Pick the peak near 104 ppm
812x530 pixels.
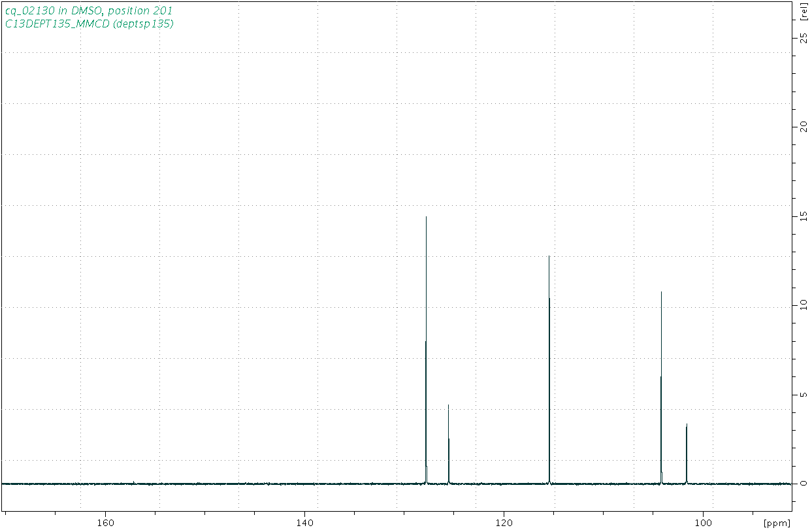pyautogui.click(x=662, y=388)
